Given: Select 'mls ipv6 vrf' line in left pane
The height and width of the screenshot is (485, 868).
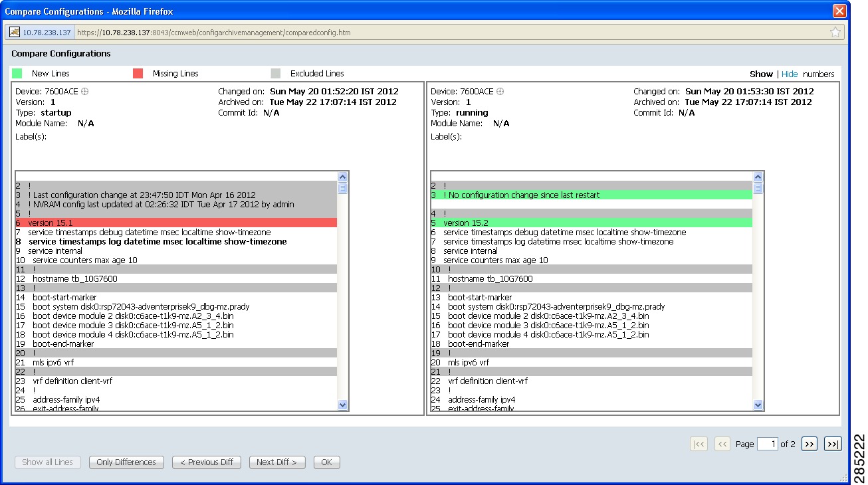Looking at the screenshot, I should (176, 363).
